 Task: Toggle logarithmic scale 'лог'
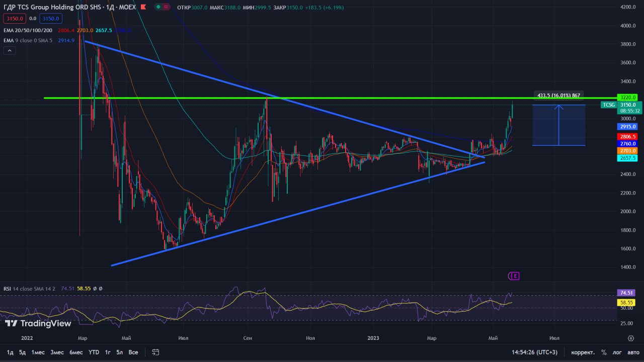(617, 352)
